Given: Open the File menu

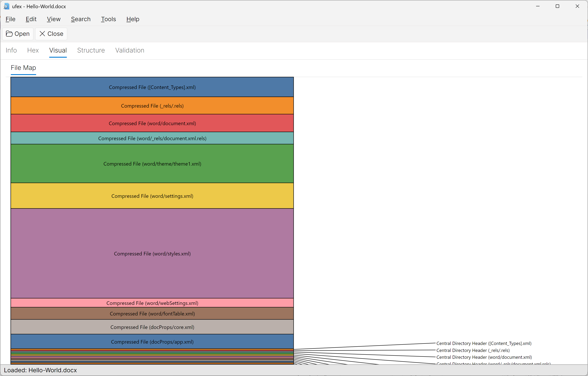Looking at the screenshot, I should tap(11, 19).
